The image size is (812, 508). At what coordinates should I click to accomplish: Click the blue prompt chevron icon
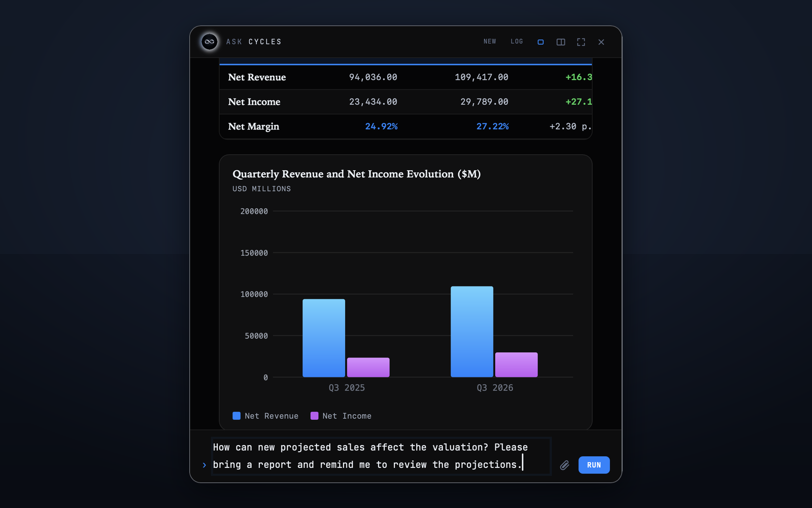tap(205, 465)
